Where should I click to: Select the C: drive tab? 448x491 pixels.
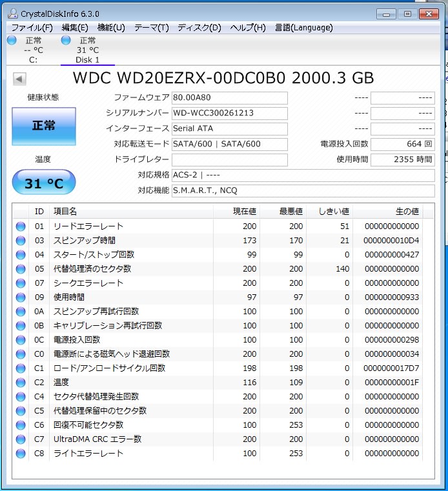pos(33,50)
